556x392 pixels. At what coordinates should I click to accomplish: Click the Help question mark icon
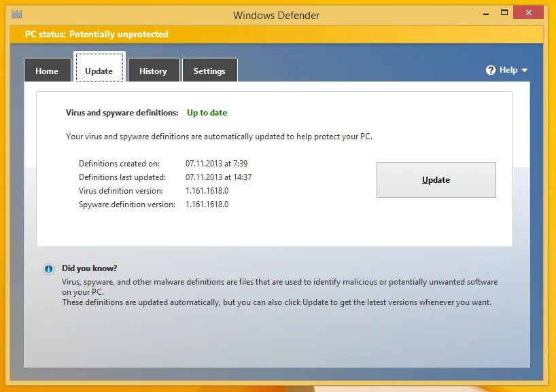(491, 70)
